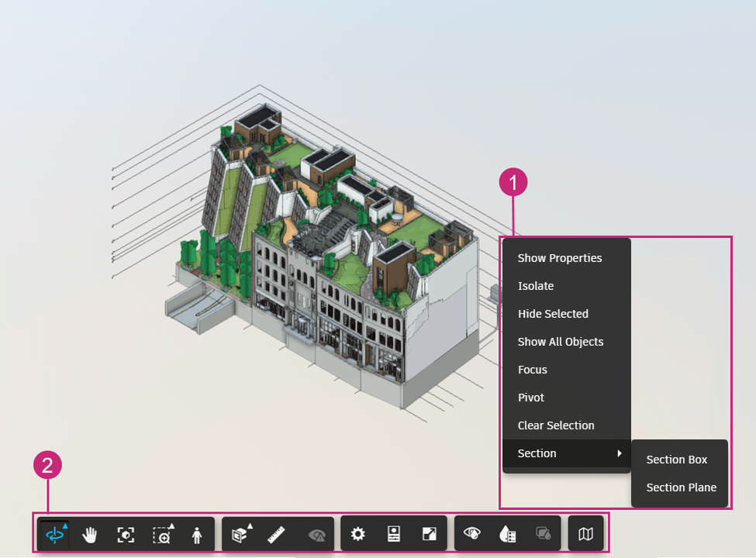Open the viewer Settings gear
756x558 pixels.
click(x=357, y=533)
